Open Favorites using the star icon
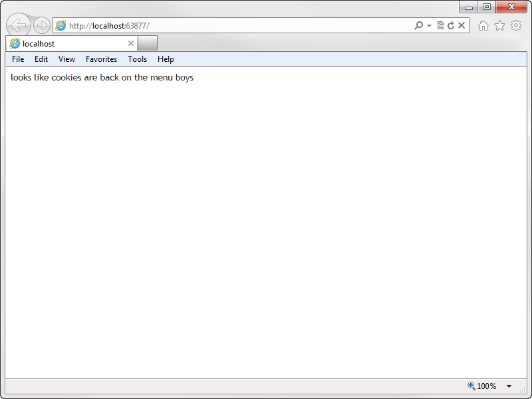Image resolution: width=532 pixels, height=399 pixels. [500, 25]
